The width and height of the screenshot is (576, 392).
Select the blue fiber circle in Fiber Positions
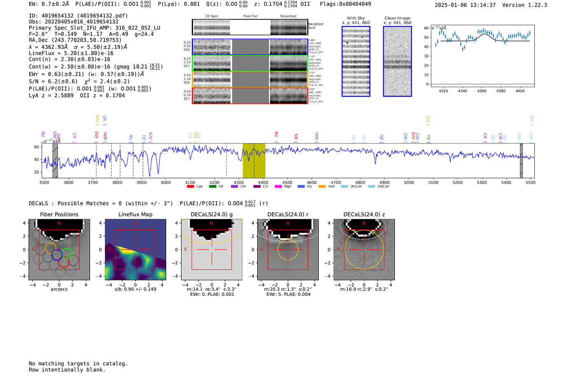point(57,255)
